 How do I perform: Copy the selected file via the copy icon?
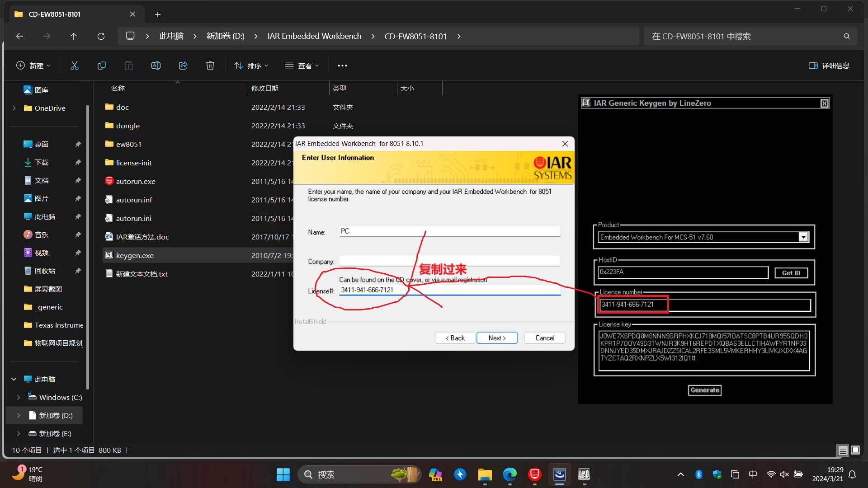click(102, 66)
